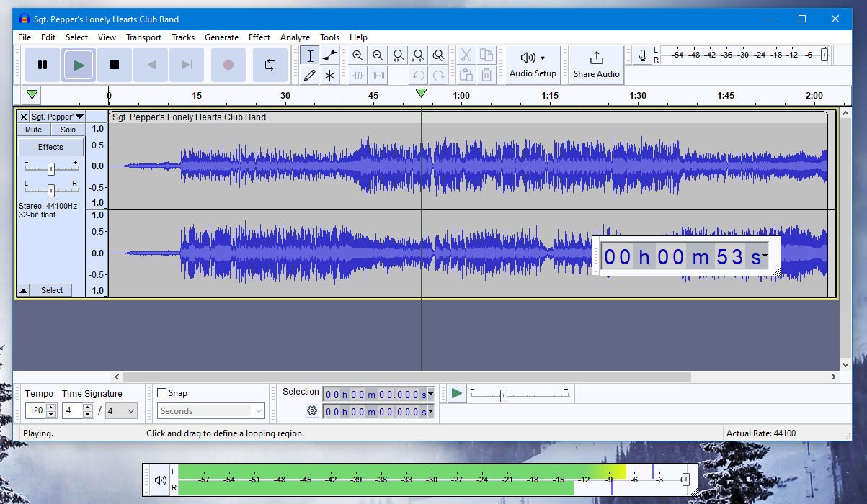Stop playback with the Stop button

click(115, 65)
